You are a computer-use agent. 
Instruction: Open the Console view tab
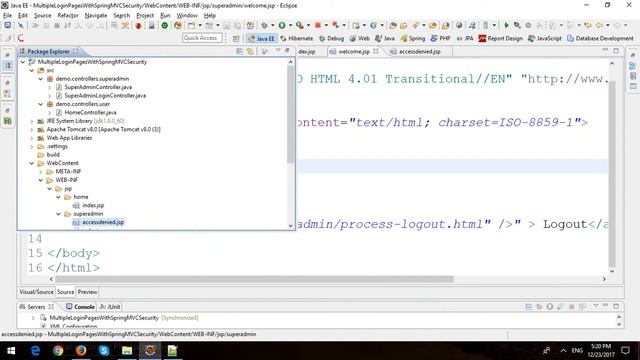(x=80, y=307)
